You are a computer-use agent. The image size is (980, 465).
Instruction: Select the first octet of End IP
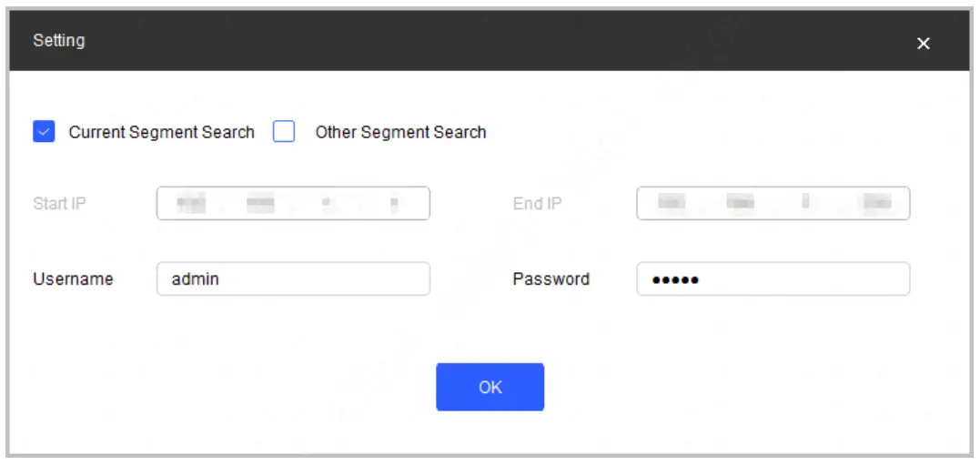[x=672, y=204]
